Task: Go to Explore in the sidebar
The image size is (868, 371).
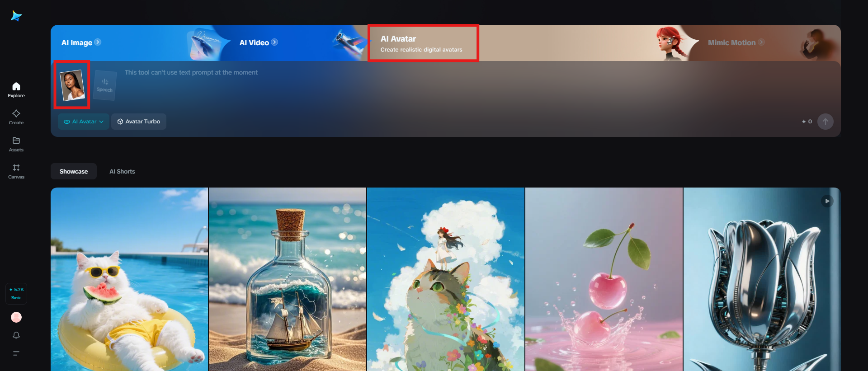Action: (16, 90)
